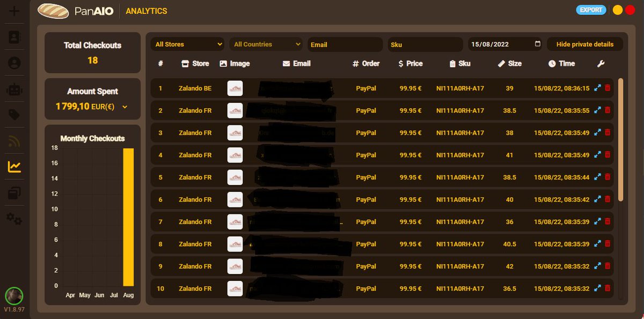644x319 pixels.
Task: Delete checkout row 8
Action: click(x=608, y=244)
